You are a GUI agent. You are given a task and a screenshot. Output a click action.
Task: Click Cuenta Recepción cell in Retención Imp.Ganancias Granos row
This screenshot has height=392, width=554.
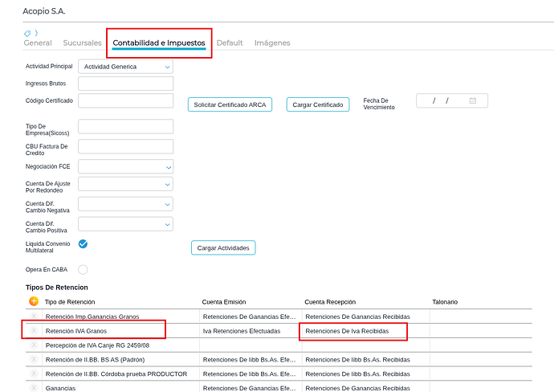365,316
